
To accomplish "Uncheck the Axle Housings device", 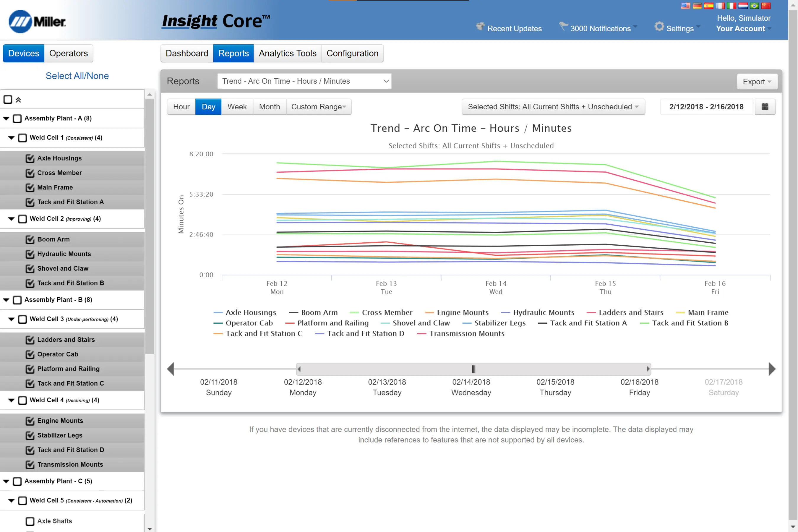I will click(x=30, y=158).
